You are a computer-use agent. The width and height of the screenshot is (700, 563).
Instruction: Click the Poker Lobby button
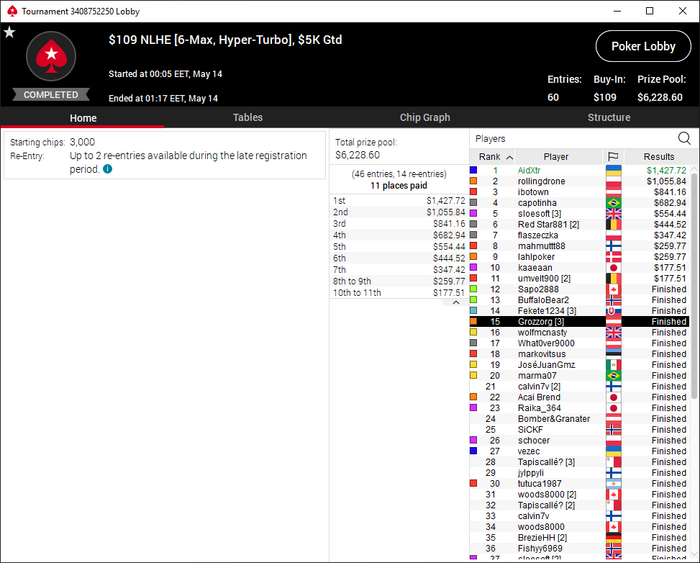(x=643, y=46)
